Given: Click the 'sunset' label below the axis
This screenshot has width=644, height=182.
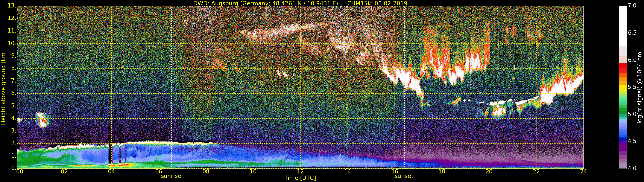Looking at the screenshot, I should pyautogui.click(x=404, y=176).
